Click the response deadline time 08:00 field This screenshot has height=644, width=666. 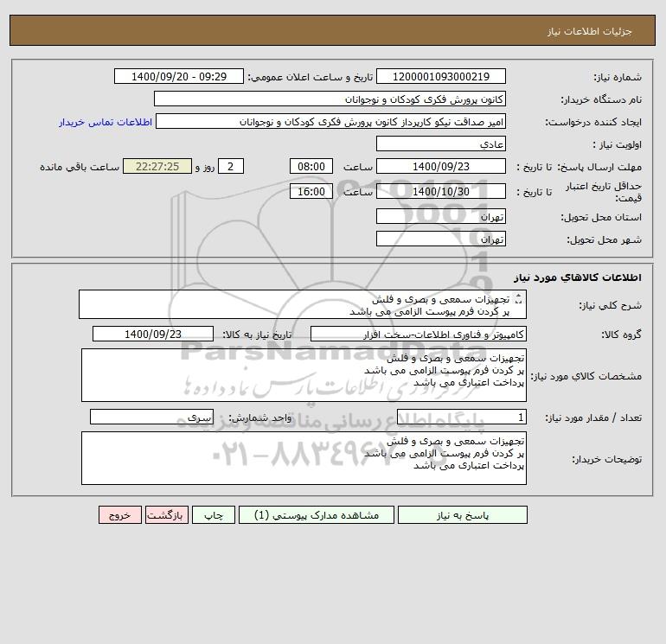[311, 167]
